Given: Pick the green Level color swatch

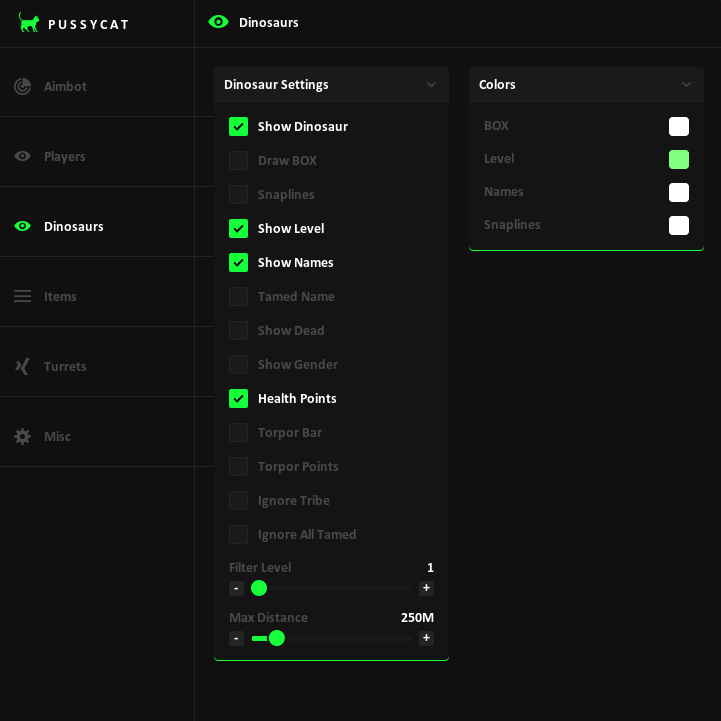Looking at the screenshot, I should [x=679, y=160].
